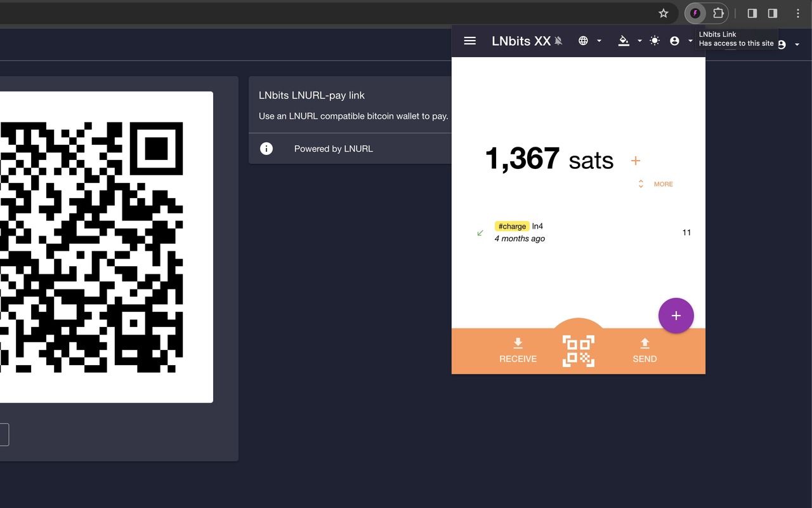812x508 pixels.
Task: Click the paint bucket theme icon
Action: tap(624, 41)
